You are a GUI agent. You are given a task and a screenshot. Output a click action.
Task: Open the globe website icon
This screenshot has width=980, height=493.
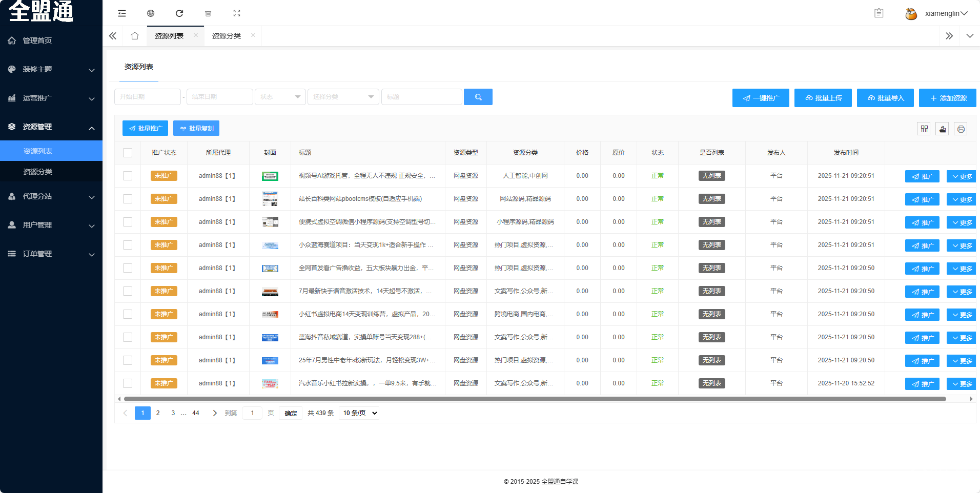(151, 13)
